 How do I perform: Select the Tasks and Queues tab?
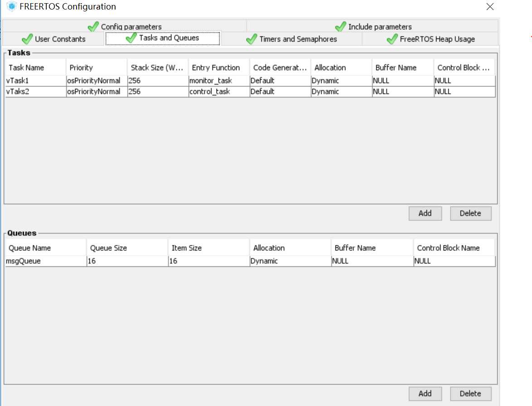[x=163, y=38]
